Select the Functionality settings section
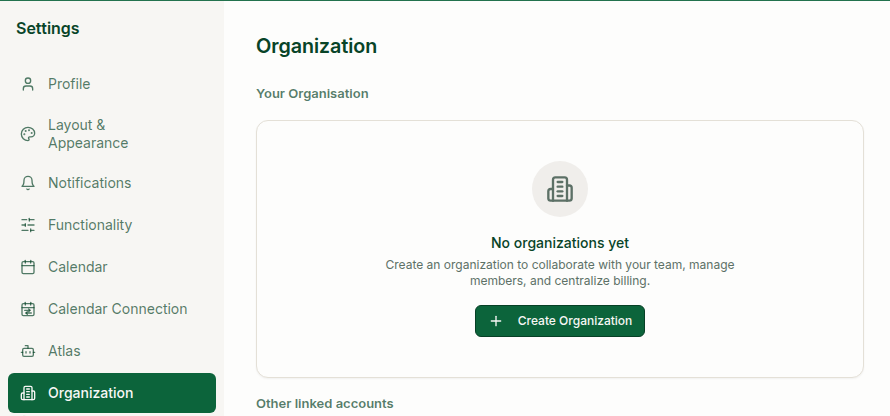This screenshot has width=890, height=416. 112,225
